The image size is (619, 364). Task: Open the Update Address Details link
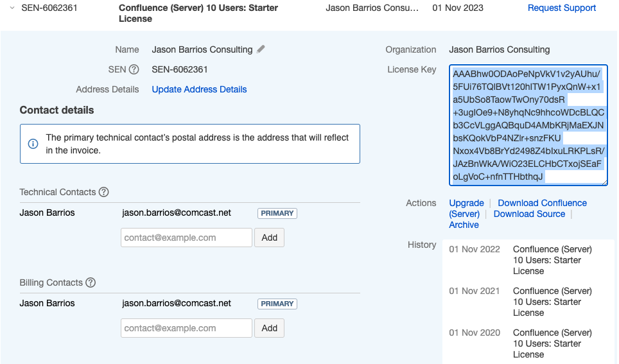pos(199,90)
